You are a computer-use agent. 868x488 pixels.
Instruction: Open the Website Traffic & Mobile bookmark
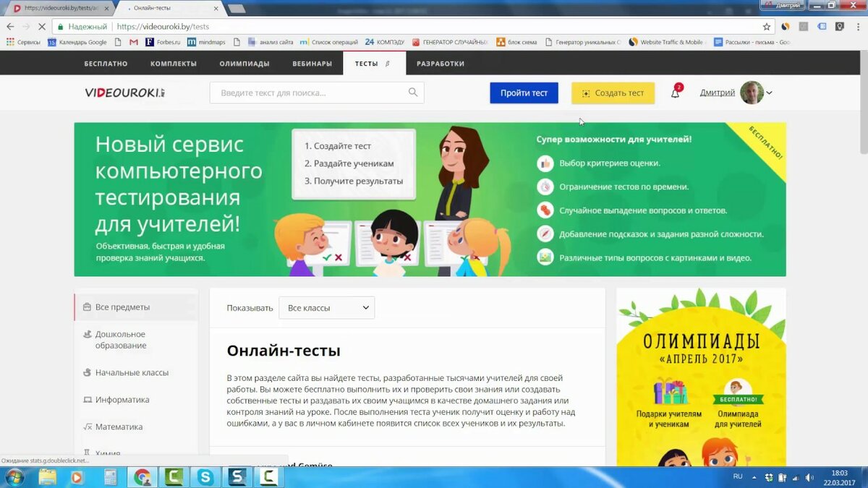[667, 42]
